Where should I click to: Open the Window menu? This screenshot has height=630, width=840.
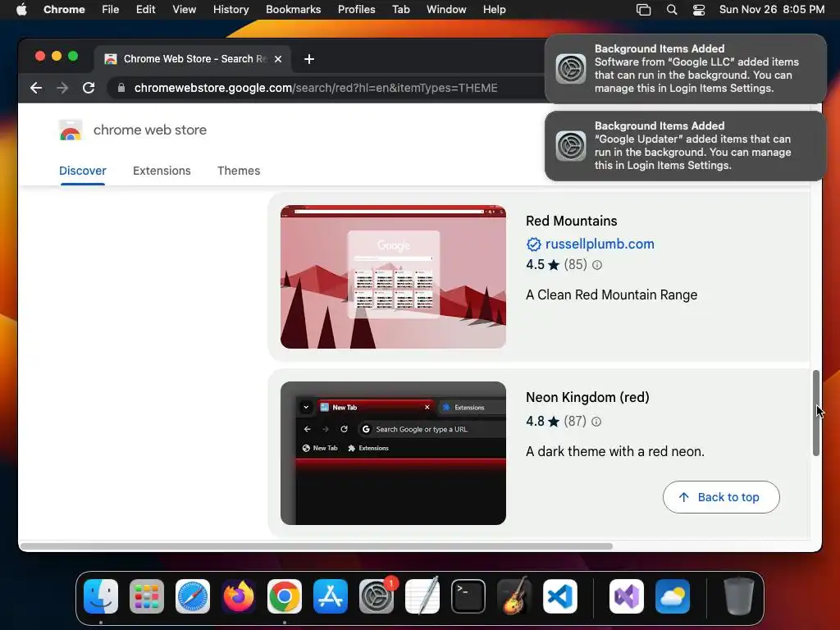pos(446,10)
